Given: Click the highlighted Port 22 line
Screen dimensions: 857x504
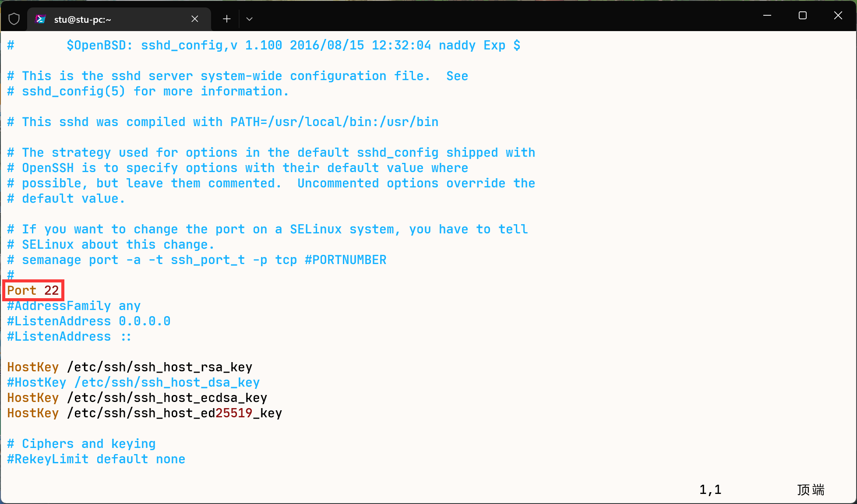Looking at the screenshot, I should pos(33,290).
